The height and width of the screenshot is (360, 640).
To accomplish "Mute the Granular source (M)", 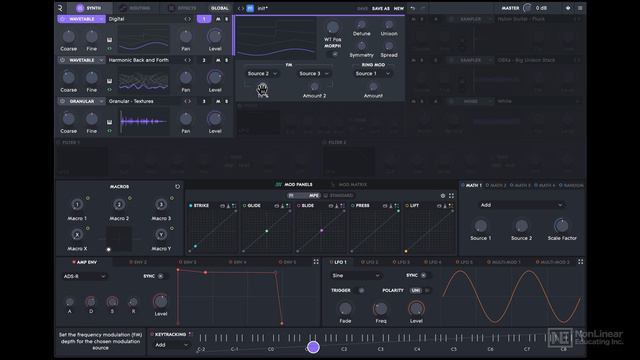I will 218,101.
